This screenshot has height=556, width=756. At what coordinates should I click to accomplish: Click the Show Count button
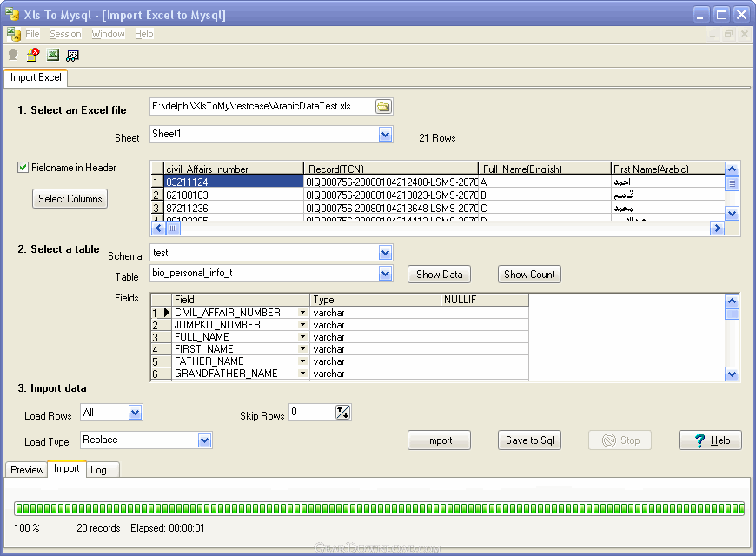tap(529, 275)
